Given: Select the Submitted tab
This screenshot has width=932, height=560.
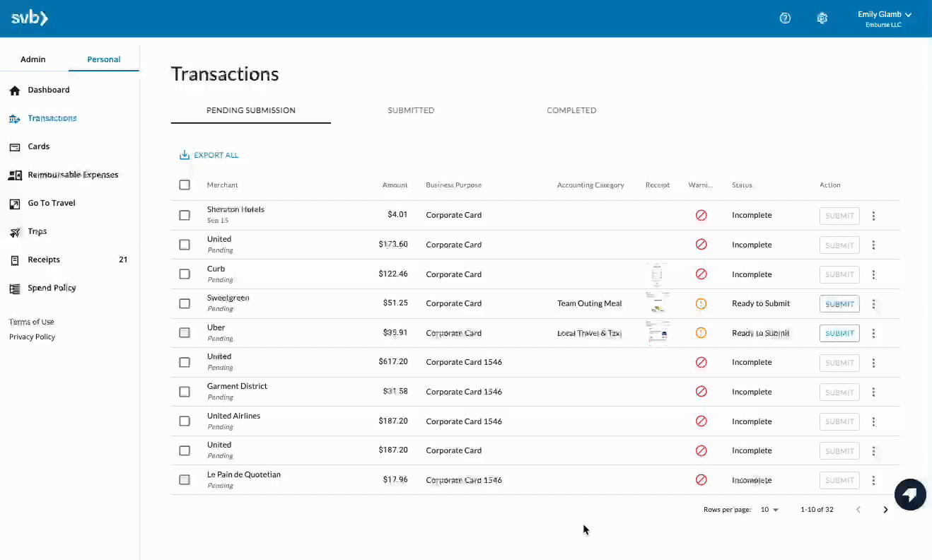Looking at the screenshot, I should click(411, 110).
